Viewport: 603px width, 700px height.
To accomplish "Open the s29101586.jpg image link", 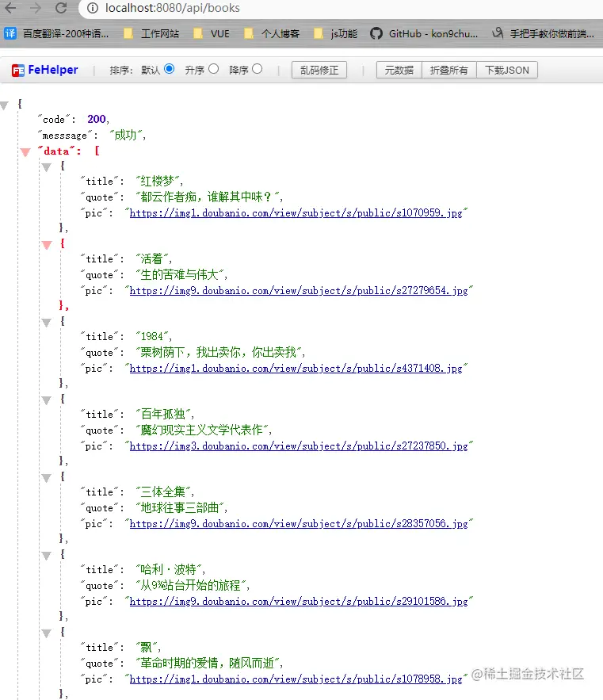I will (299, 602).
